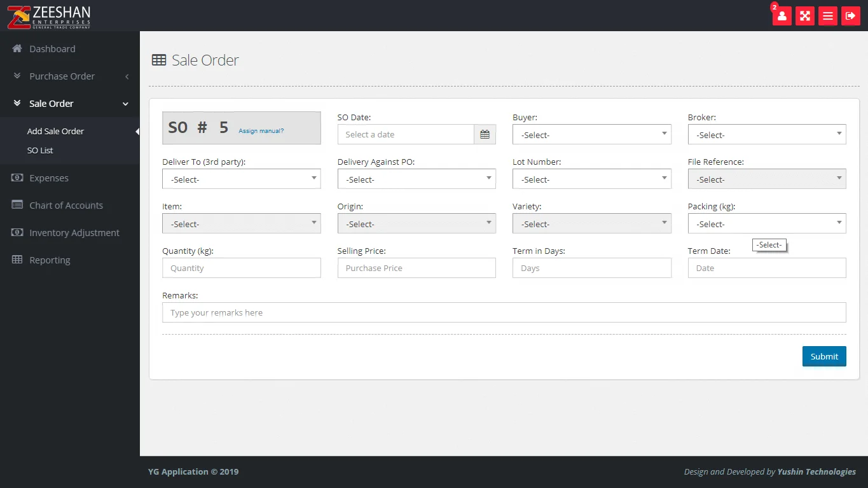The image size is (868, 488).
Task: Click the red logout icon
Action: tap(850, 16)
